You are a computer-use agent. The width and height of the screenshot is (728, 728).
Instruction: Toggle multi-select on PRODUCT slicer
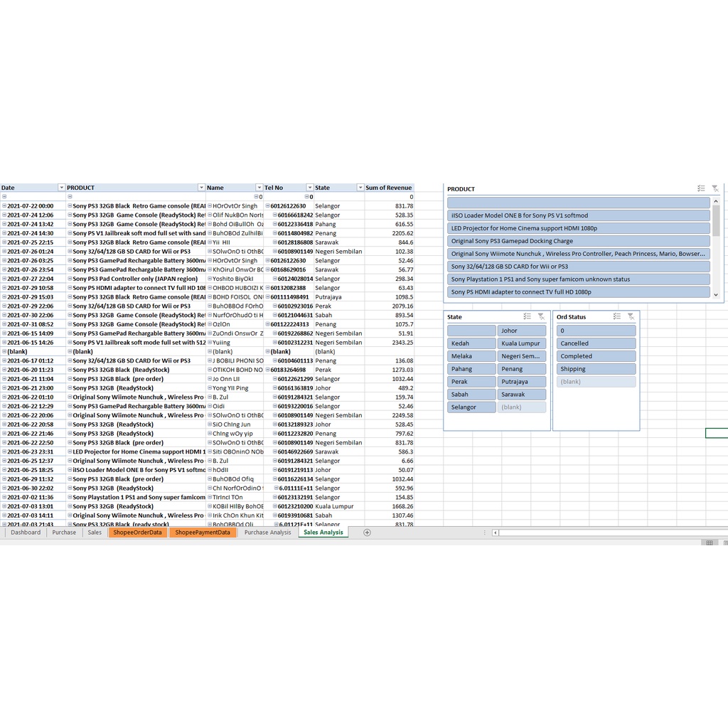pos(701,188)
